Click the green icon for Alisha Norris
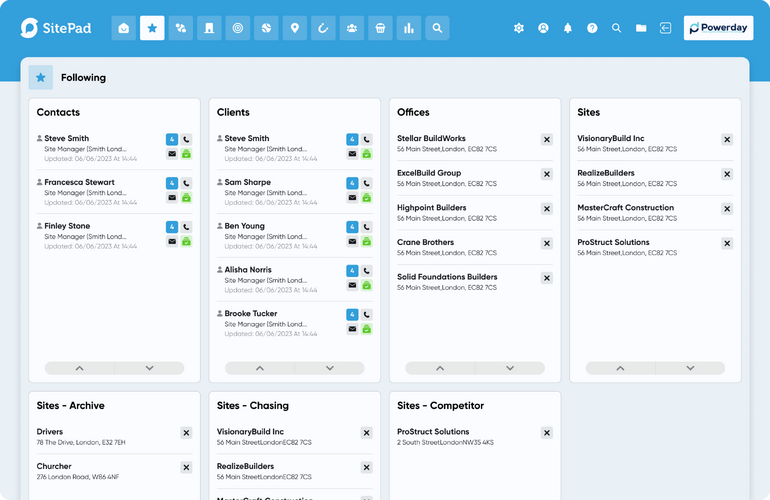This screenshot has height=500, width=770. [367, 285]
